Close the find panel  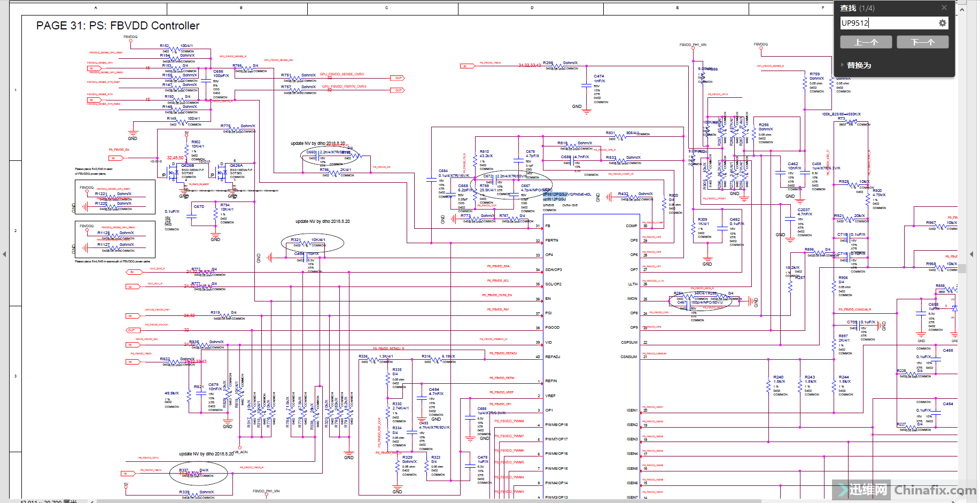coord(944,7)
